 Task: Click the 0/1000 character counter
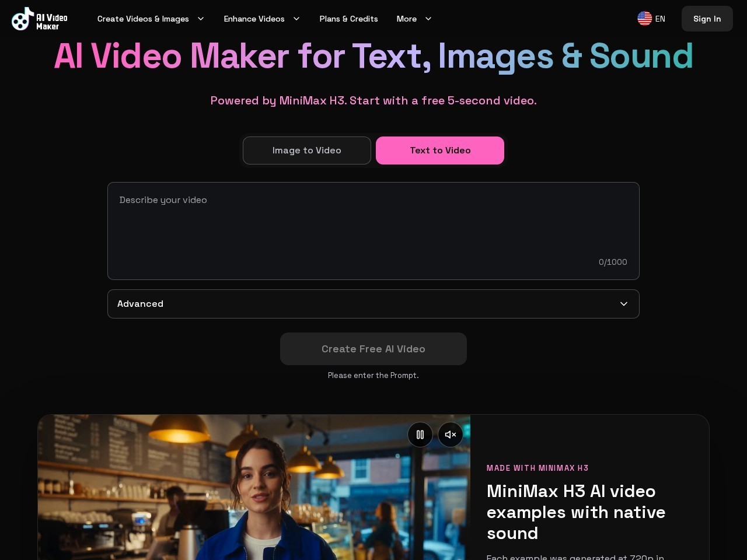pyautogui.click(x=613, y=262)
